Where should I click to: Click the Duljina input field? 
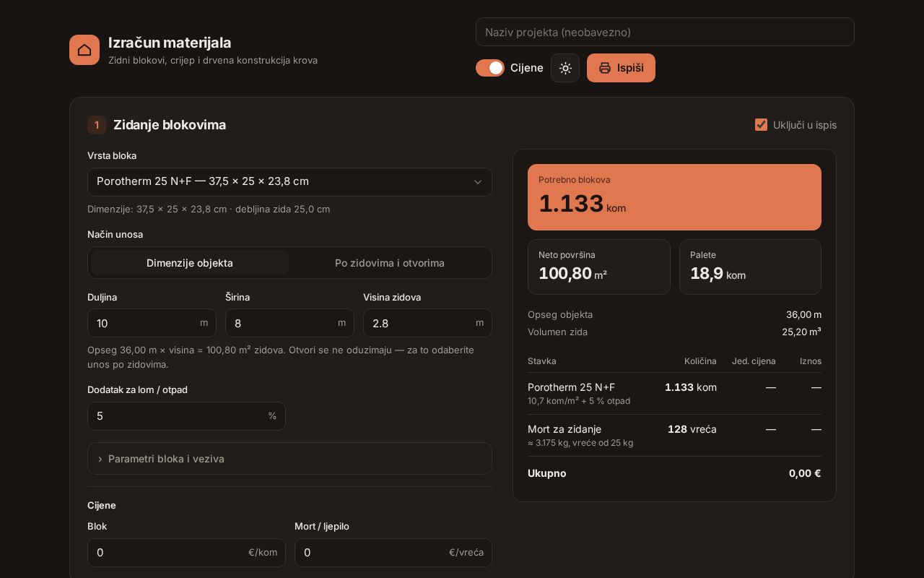152,323
